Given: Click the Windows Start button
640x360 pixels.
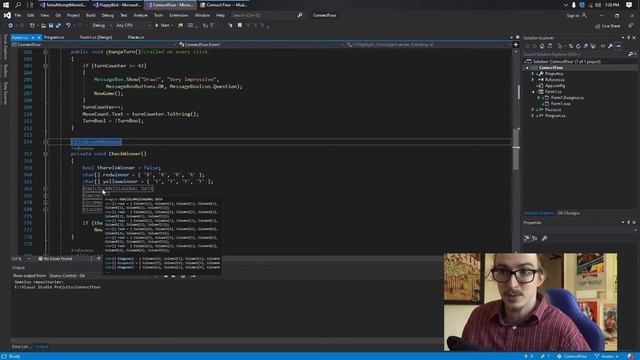Looking at the screenshot, I should [6, 5].
